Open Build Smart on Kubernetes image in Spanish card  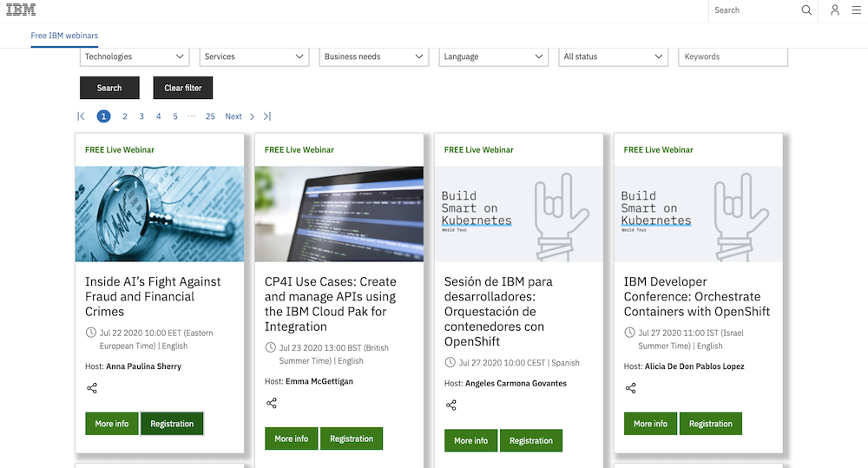519,214
